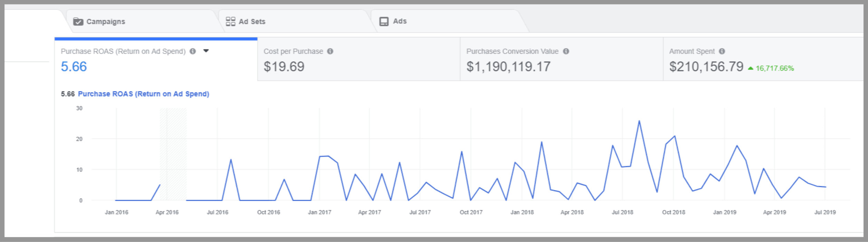
Task: Click info icon for Purchases Conversion Value
Action: click(566, 51)
